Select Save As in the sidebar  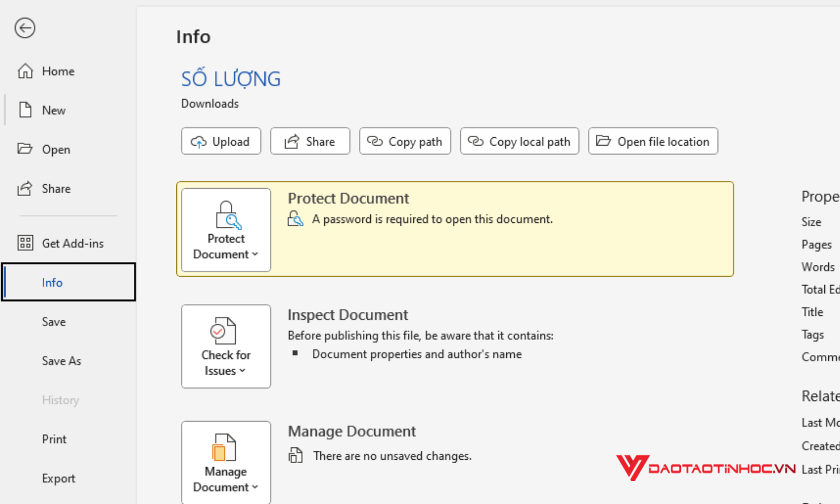pos(62,361)
